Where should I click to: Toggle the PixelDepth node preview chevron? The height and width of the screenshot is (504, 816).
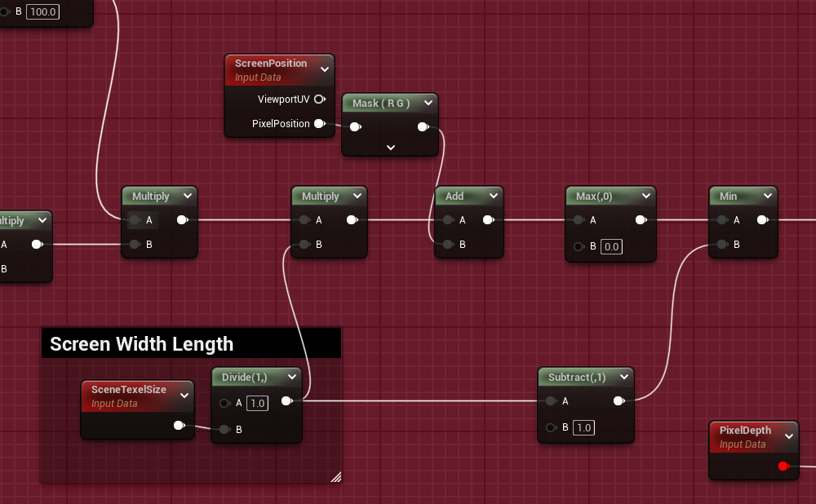pyautogui.click(x=788, y=437)
